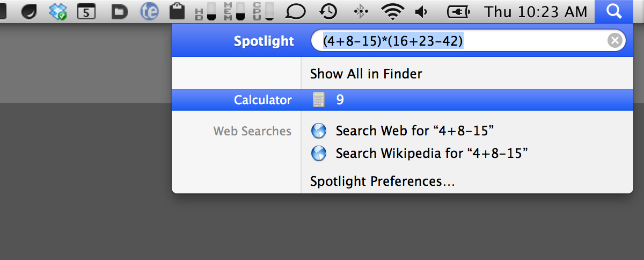Choose Search Web for "4+8-15"
Viewport: 644px width, 260px height.
coord(414,131)
